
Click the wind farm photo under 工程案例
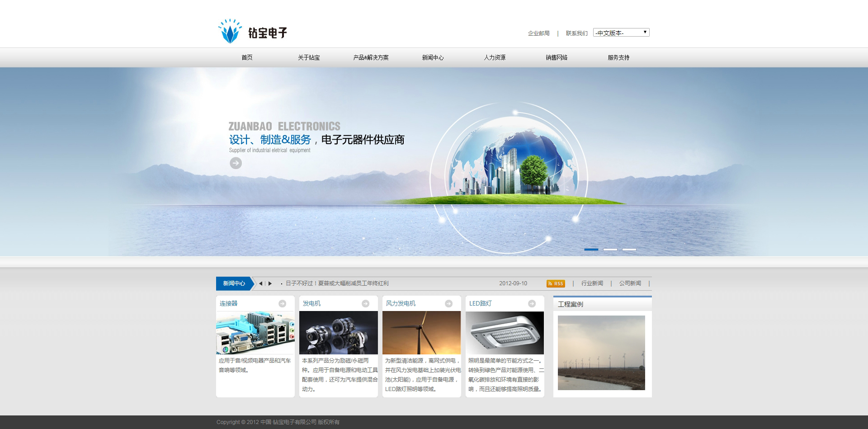pos(602,353)
